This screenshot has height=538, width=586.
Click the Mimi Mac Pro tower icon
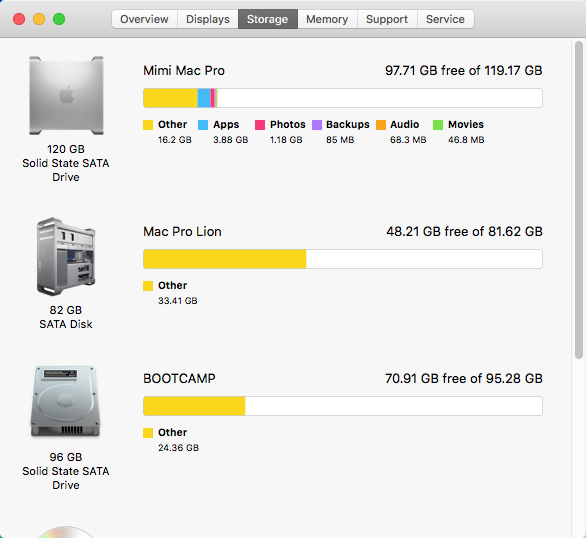click(66, 96)
